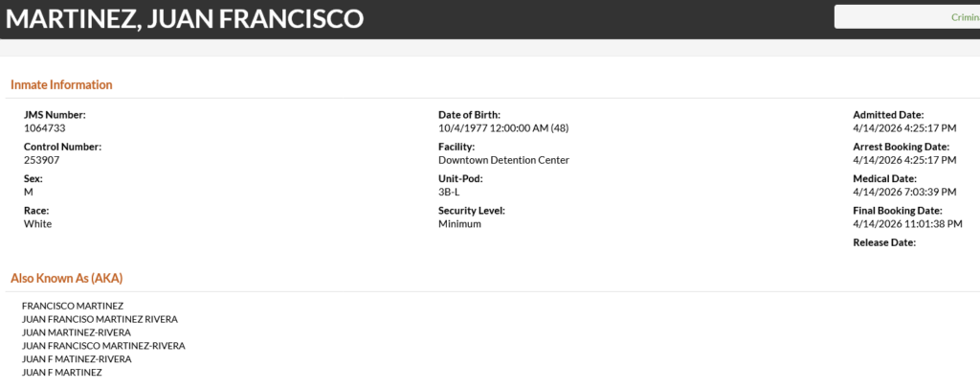The image size is (980, 389).
Task: Click the Also Known As (AKA) heading
Action: click(x=66, y=278)
